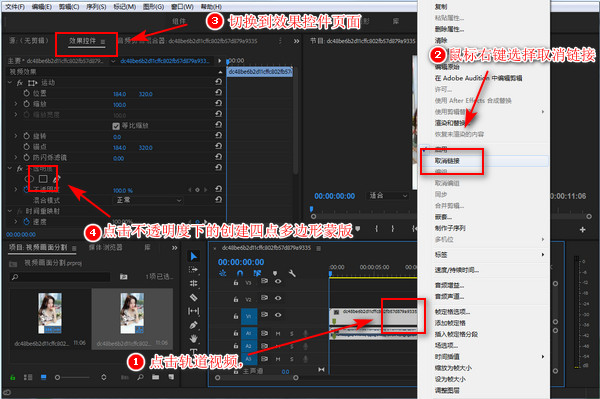The width and height of the screenshot is (600, 399).
Task: Open the program monitor zoom dropdown 适合
Action: (x=388, y=196)
